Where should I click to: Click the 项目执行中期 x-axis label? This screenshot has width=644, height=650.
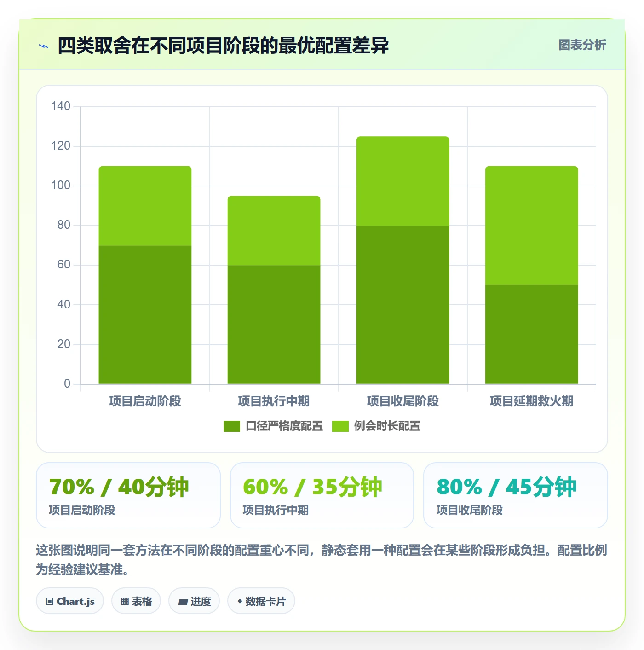coord(274,401)
